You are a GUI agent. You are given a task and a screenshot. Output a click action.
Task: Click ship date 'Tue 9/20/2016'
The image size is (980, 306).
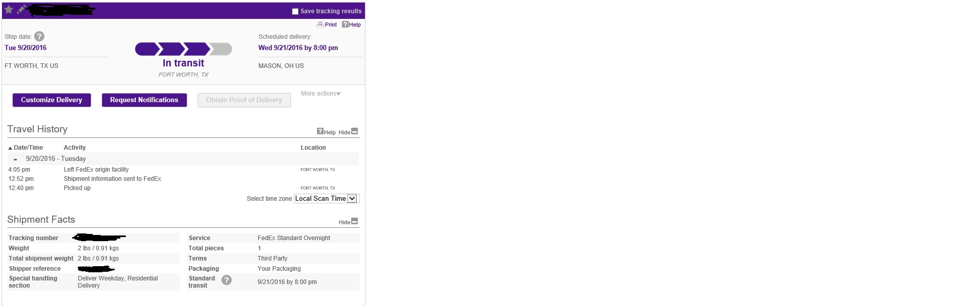pyautogui.click(x=26, y=48)
